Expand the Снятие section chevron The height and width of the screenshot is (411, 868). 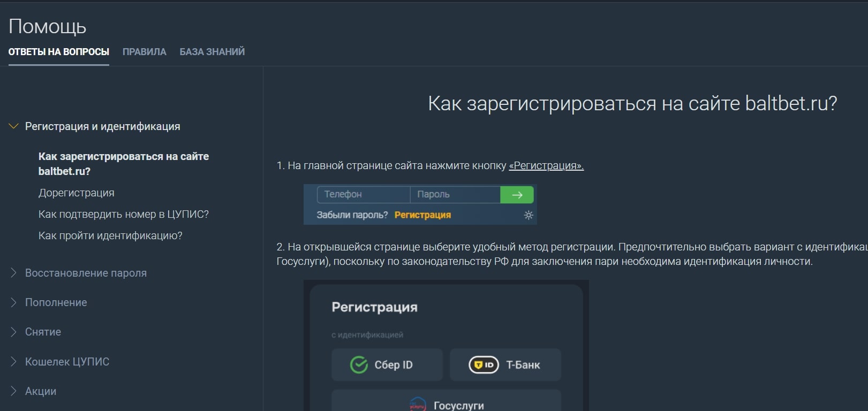pos(14,332)
